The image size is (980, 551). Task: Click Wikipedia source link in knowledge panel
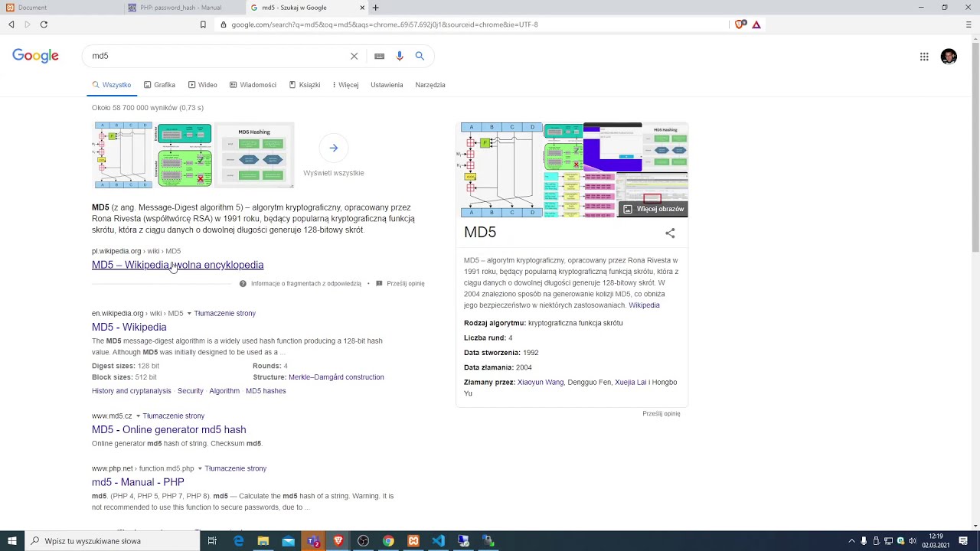point(644,305)
